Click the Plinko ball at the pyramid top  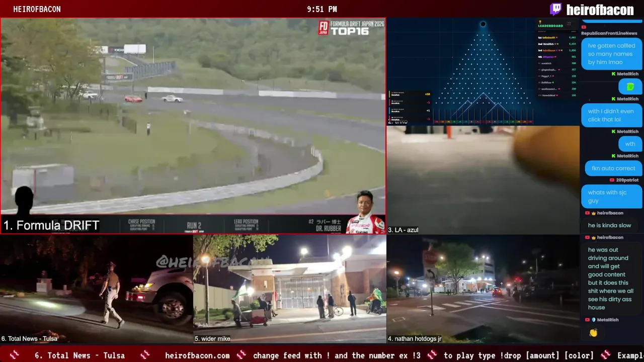[483, 24]
